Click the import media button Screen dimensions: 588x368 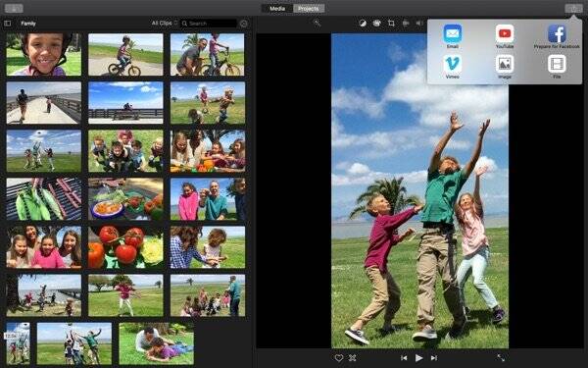click(x=14, y=8)
